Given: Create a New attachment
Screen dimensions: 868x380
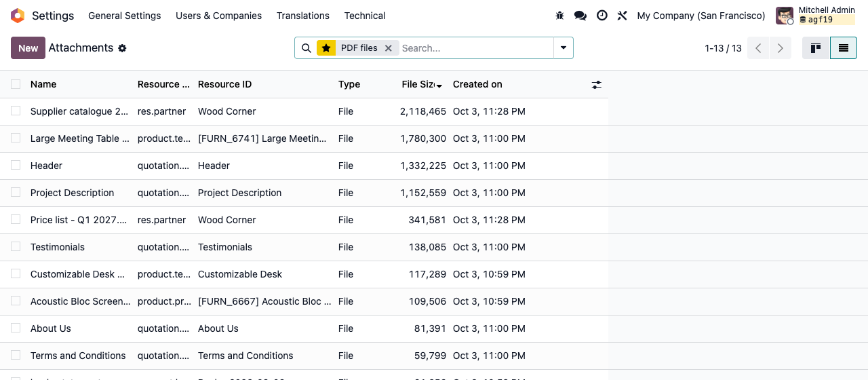Looking at the screenshot, I should pyautogui.click(x=28, y=48).
